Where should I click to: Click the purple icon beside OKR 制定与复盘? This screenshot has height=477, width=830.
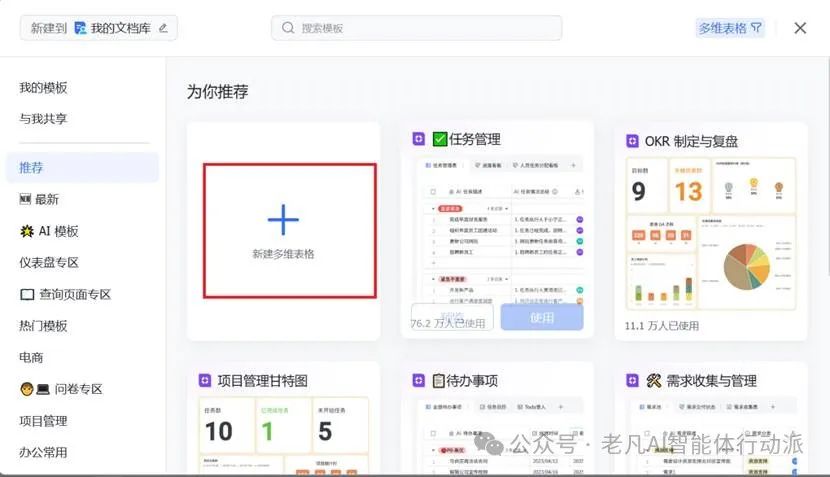click(x=632, y=141)
